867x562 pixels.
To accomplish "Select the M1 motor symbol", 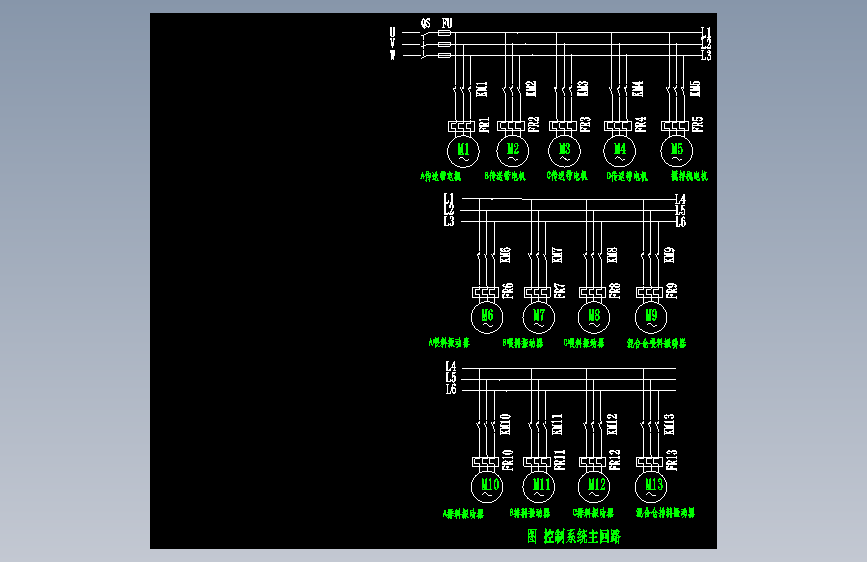I will [x=463, y=151].
